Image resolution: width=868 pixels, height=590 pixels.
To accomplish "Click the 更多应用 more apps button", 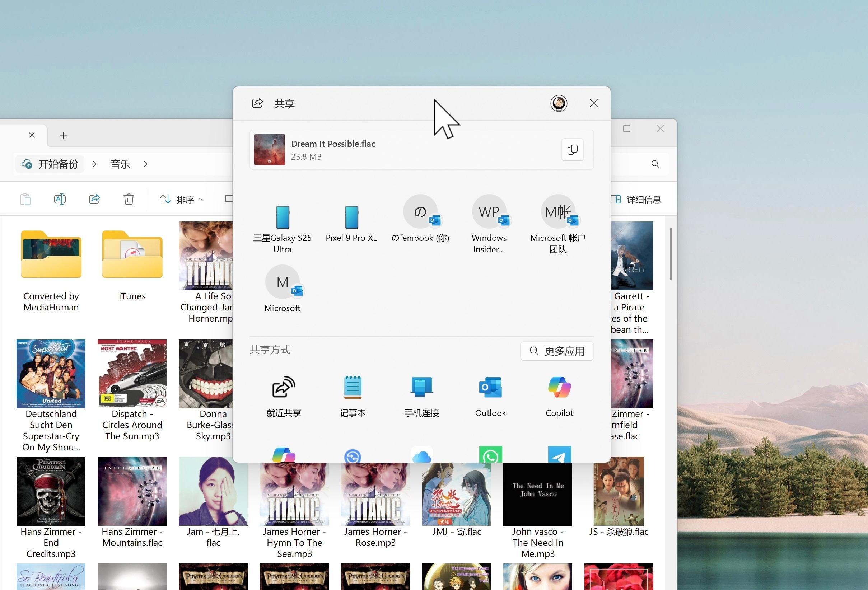I will click(557, 351).
